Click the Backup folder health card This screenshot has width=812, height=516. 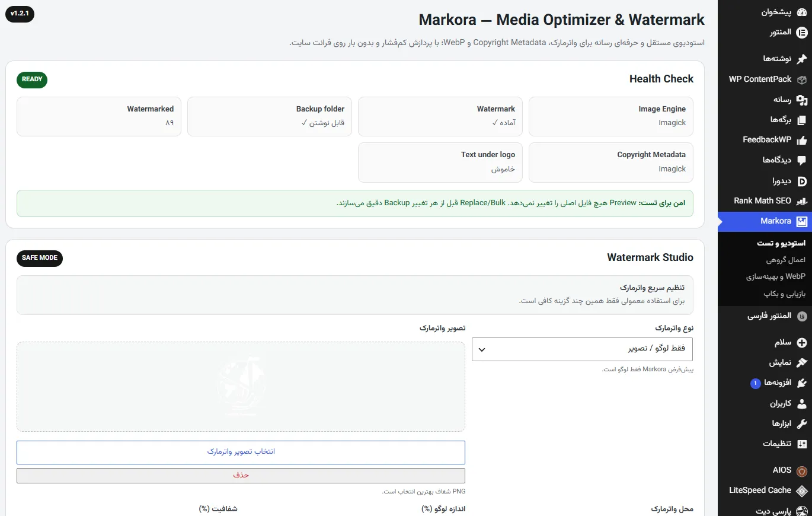click(270, 116)
